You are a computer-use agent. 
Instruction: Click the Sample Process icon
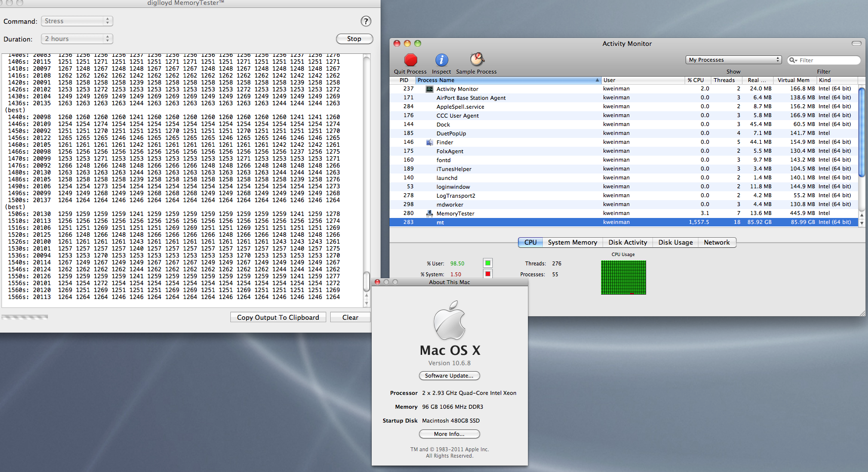tap(477, 60)
